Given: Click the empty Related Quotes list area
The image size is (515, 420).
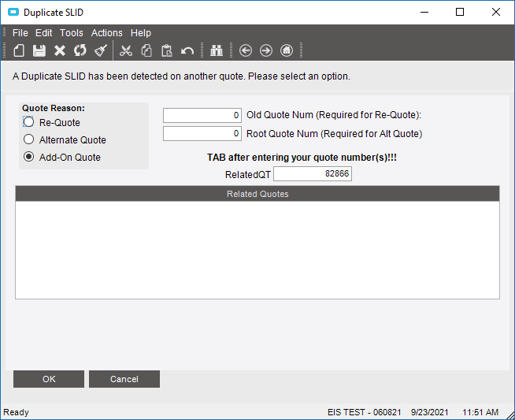Looking at the screenshot, I should coord(257,250).
